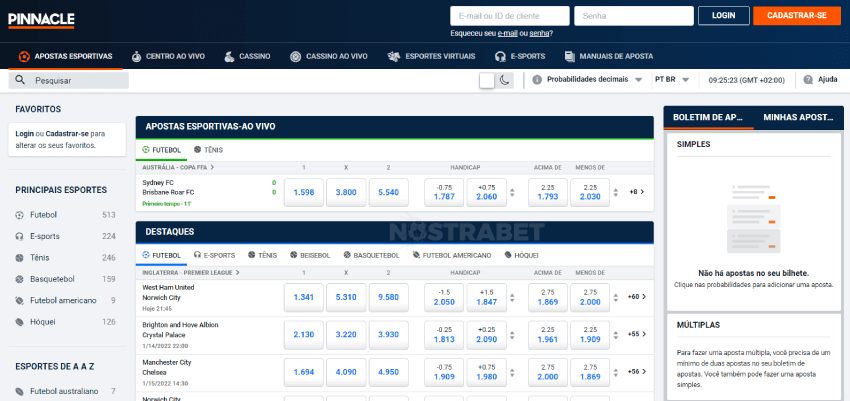Image resolution: width=850 pixels, height=401 pixels.
Task: Expand +8 markets for Sydney FC match
Action: pyautogui.click(x=637, y=192)
